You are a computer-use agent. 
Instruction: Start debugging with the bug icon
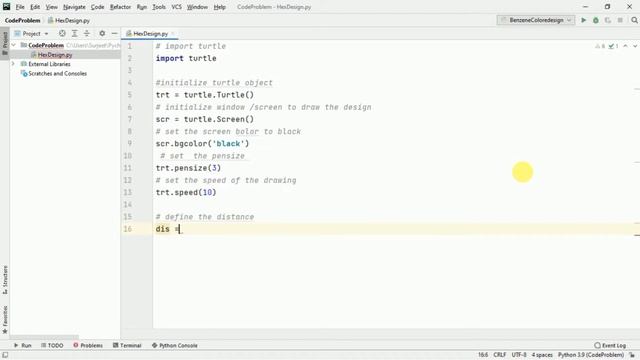(596, 20)
